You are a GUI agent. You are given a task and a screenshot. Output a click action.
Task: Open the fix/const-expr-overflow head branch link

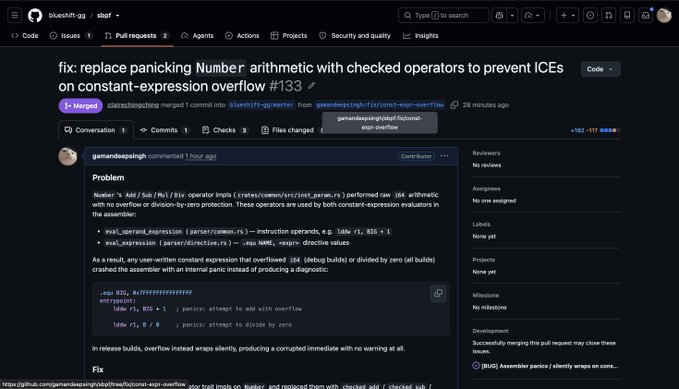click(380, 105)
